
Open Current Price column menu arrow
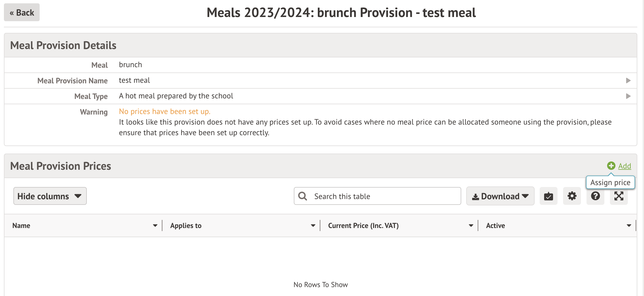(471, 225)
